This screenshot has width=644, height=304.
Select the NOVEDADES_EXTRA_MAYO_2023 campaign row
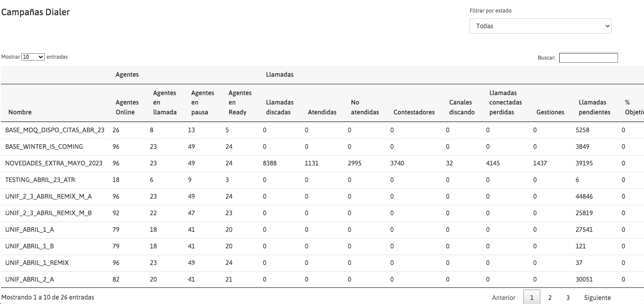[x=53, y=163]
